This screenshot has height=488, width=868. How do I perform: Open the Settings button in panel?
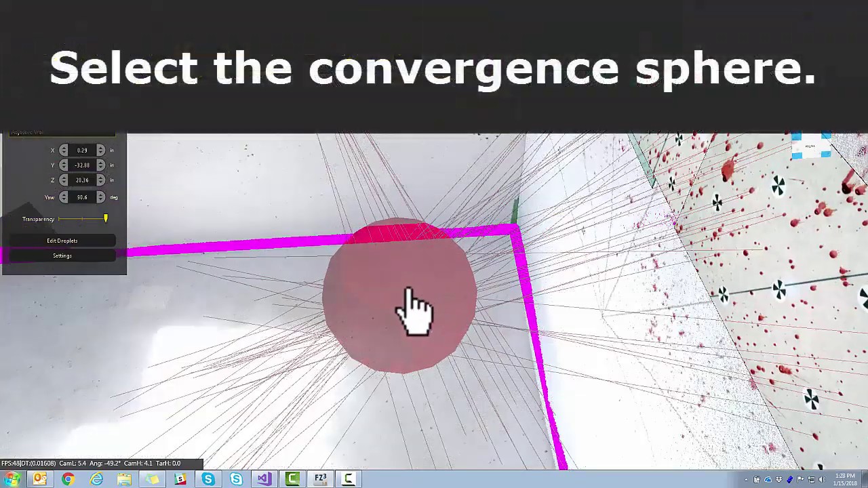pos(62,256)
